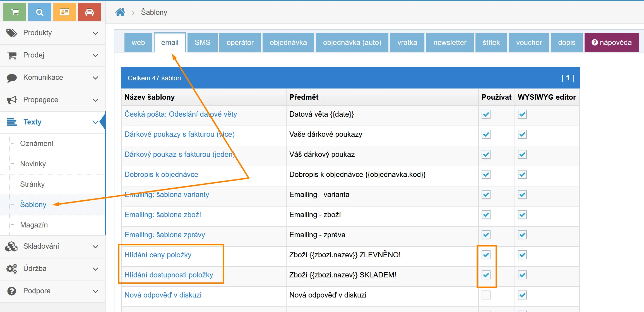Enable Používat for Nová odpověď v diskuzi
Image resolution: width=644 pixels, height=312 pixels.
[486, 295]
